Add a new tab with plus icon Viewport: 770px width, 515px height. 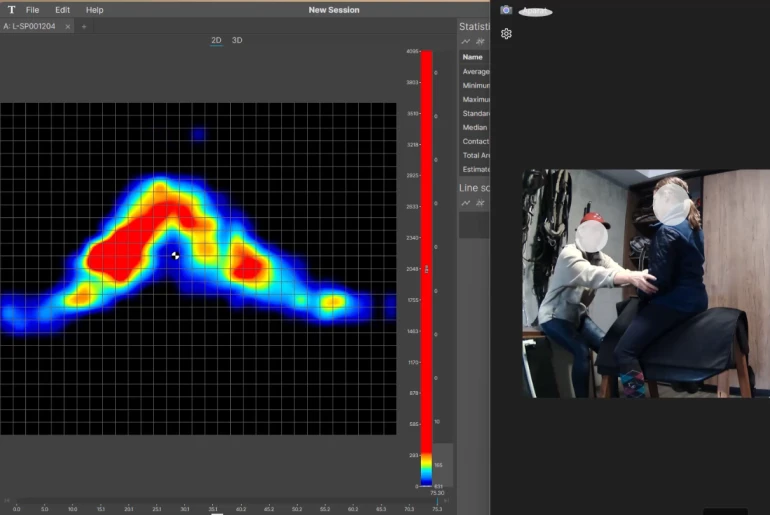point(84,26)
